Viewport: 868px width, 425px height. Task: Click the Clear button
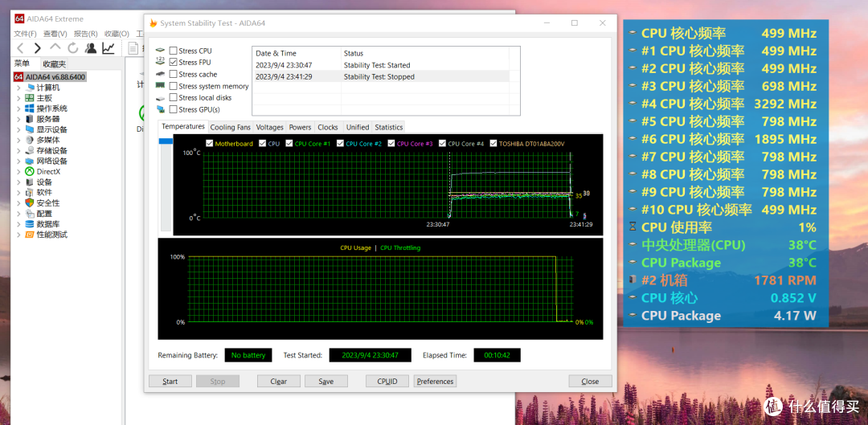coord(278,382)
